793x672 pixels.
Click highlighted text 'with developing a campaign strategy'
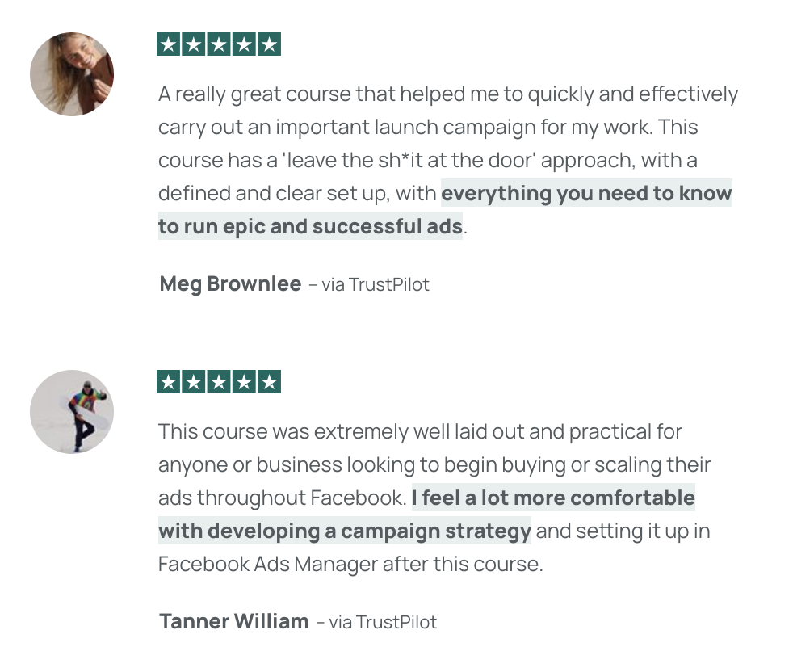344,531
